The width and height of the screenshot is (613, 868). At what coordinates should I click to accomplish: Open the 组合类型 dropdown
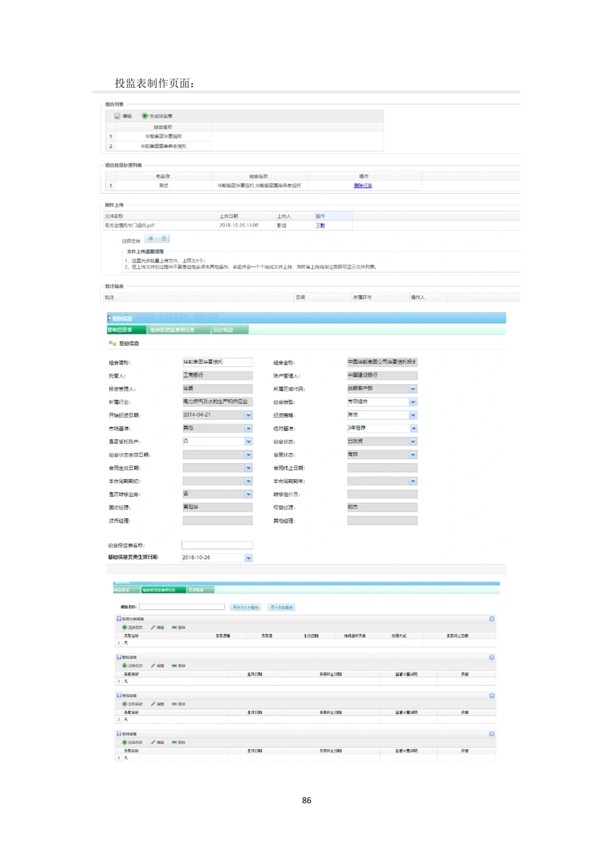[x=413, y=402]
